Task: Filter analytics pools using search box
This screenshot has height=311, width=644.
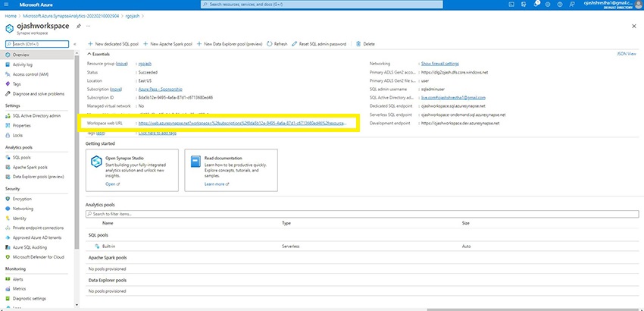Action: [x=362, y=215]
